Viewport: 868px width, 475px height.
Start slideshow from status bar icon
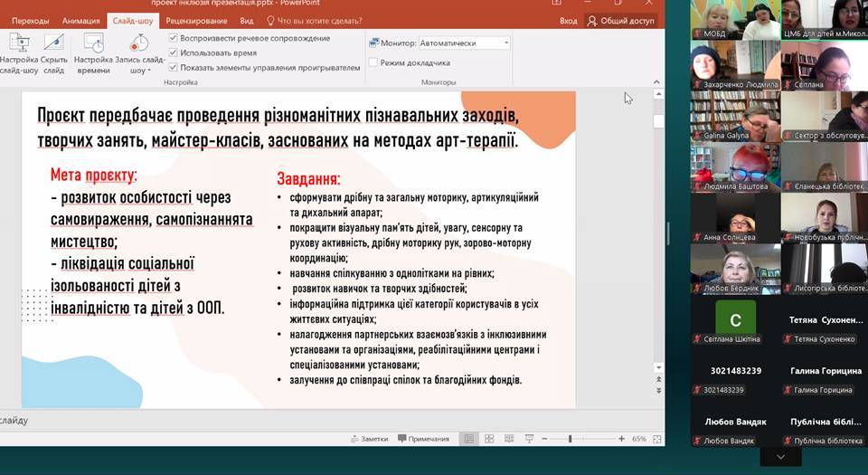point(529,439)
